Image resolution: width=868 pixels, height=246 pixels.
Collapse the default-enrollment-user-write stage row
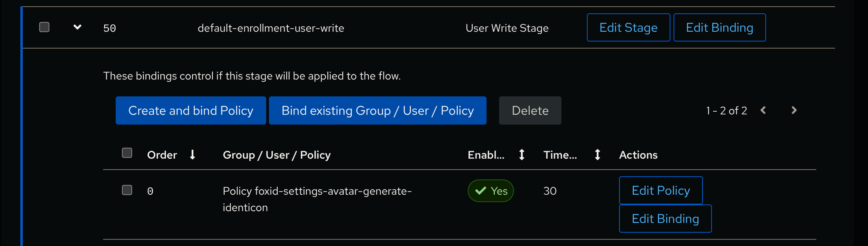(78, 27)
